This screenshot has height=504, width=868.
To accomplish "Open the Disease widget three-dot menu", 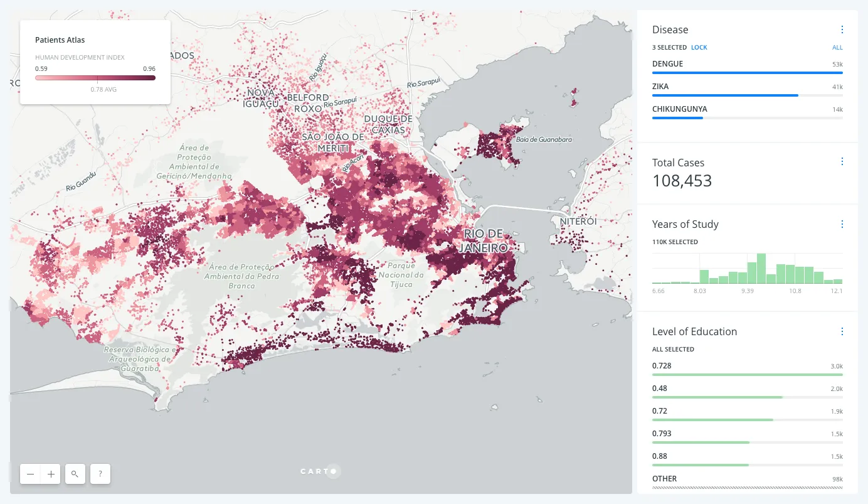I will pyautogui.click(x=842, y=29).
